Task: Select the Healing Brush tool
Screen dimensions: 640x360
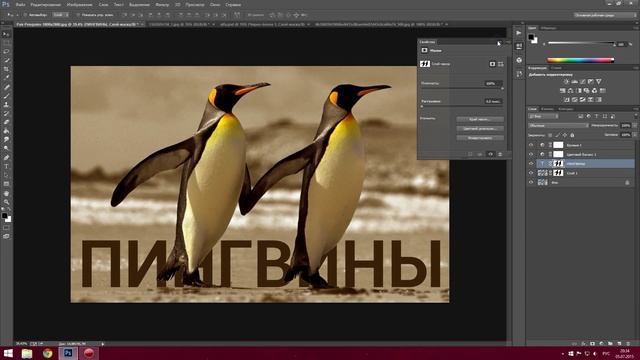Action: [6, 87]
